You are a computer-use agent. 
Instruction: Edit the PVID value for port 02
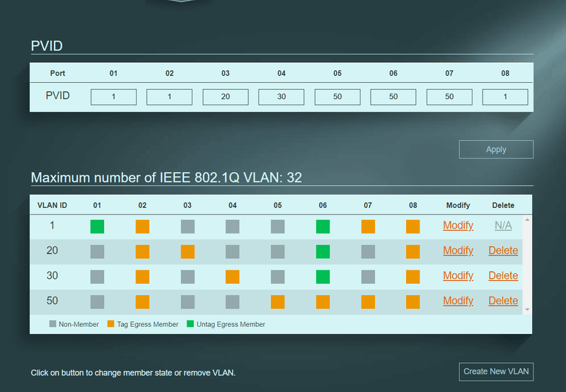(169, 97)
